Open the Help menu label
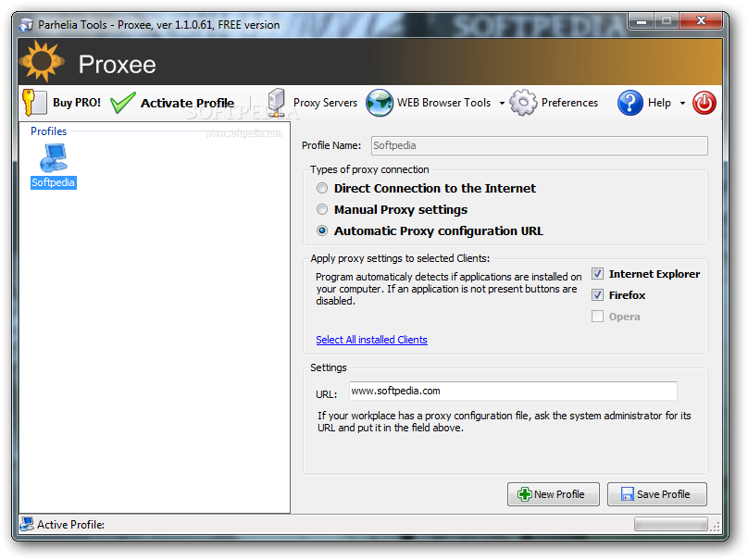Screen dimensions: 748x560 click(x=659, y=103)
